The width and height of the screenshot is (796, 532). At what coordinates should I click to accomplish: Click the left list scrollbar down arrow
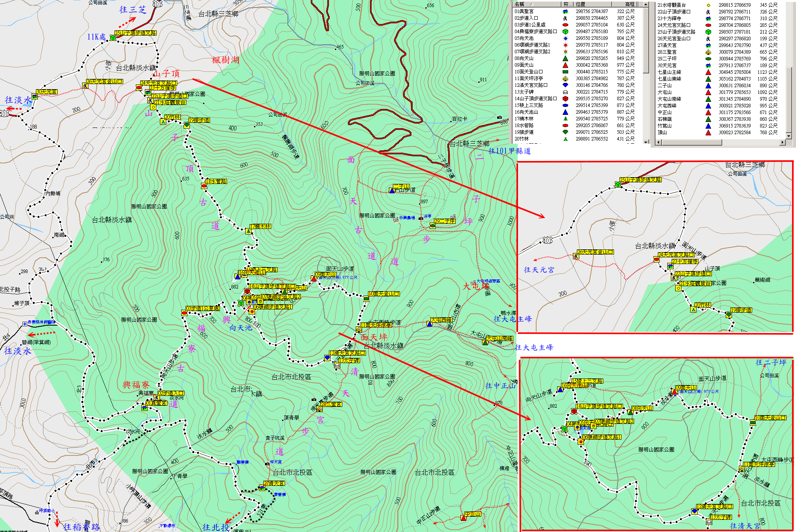point(646,142)
